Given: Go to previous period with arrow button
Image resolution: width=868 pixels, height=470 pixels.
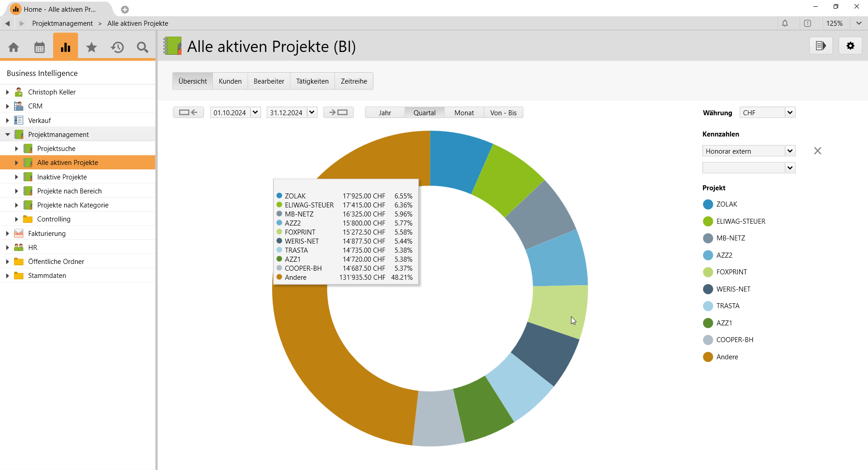Looking at the screenshot, I should pos(188,113).
